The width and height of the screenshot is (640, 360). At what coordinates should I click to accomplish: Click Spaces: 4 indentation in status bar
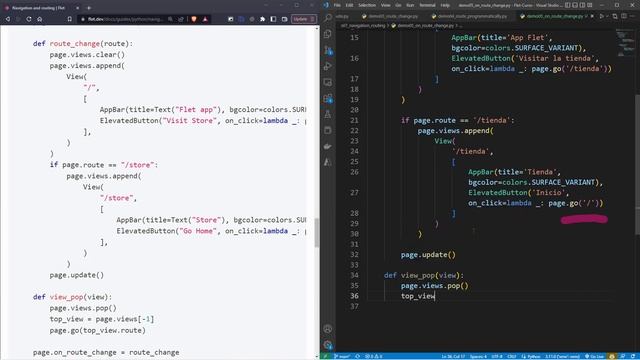click(x=478, y=356)
